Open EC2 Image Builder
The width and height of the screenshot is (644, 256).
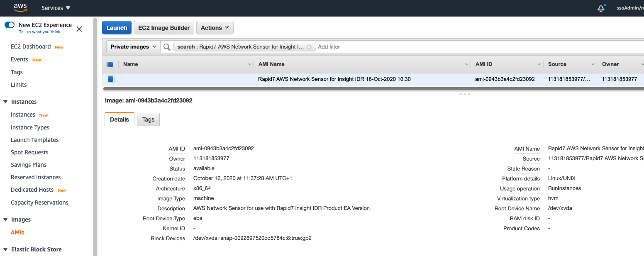click(x=164, y=28)
